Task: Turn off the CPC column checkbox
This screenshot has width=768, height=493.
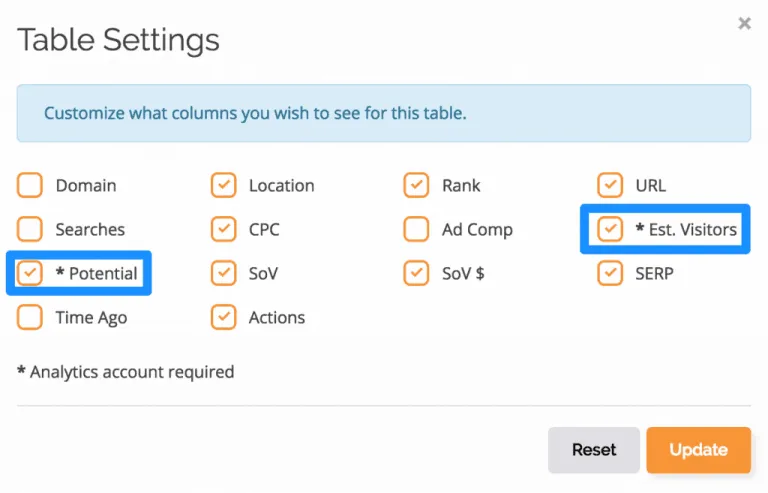Action: coord(223,229)
